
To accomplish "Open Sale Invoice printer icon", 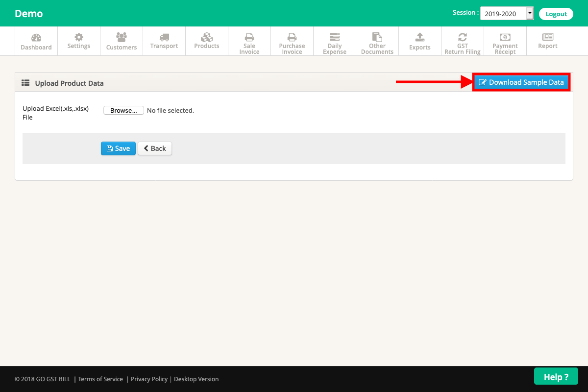I will pyautogui.click(x=249, y=37).
